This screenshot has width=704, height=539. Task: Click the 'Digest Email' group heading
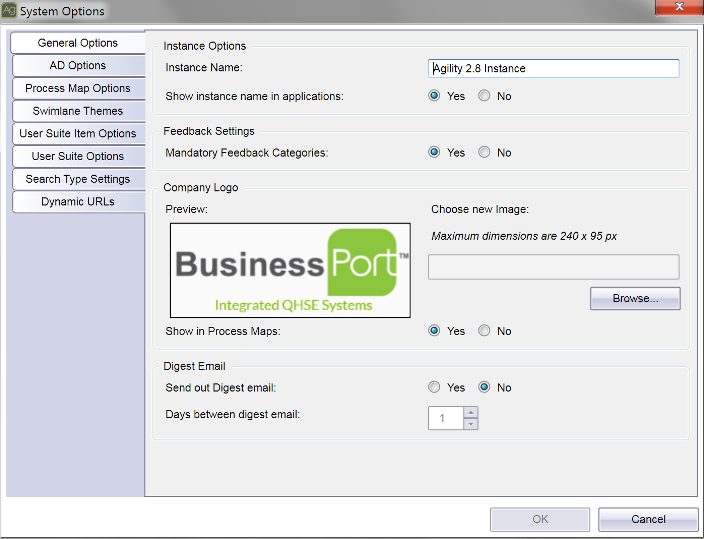[x=194, y=366]
